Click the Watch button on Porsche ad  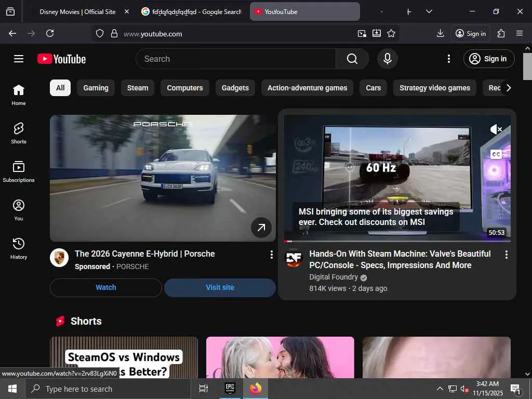106,287
